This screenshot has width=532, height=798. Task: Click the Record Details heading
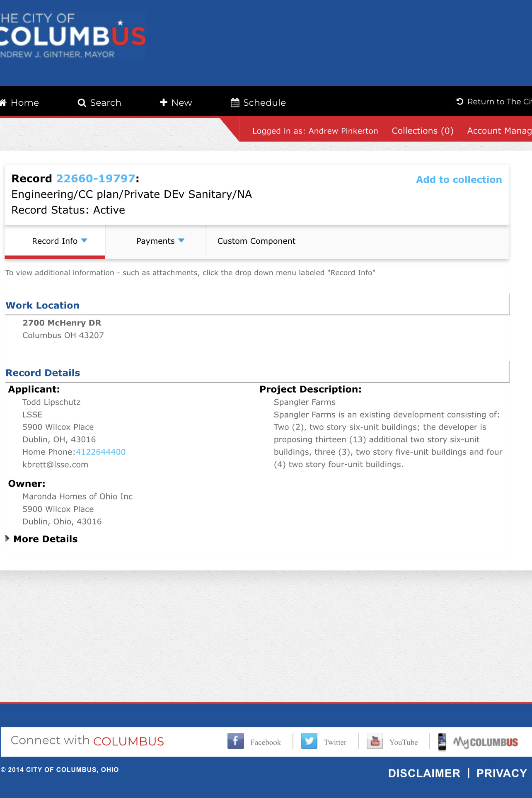tap(43, 373)
